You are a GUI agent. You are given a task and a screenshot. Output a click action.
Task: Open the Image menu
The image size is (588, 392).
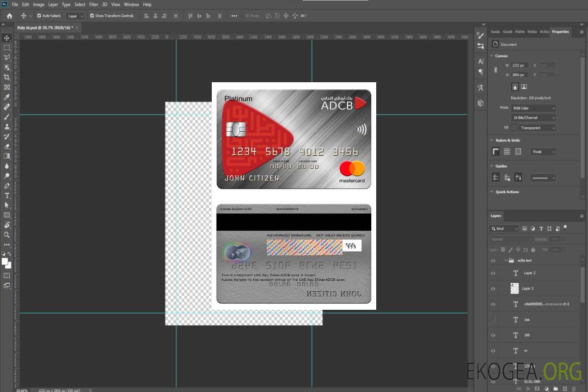[x=38, y=4]
